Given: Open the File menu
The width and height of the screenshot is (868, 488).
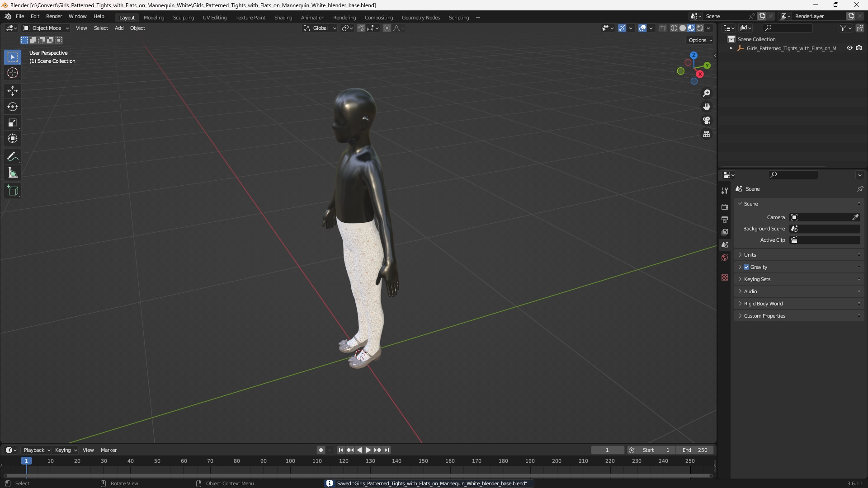Looking at the screenshot, I should coord(20,16).
